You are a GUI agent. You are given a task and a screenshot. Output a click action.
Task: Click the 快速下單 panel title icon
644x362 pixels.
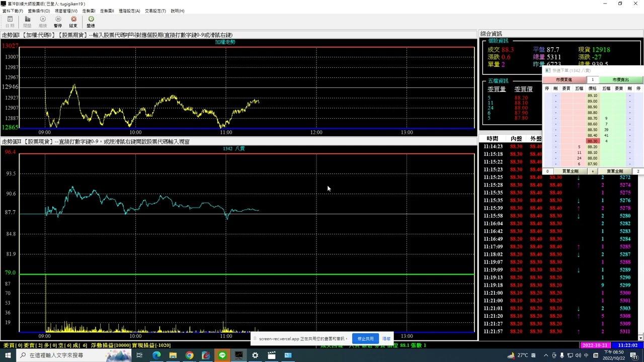547,71
